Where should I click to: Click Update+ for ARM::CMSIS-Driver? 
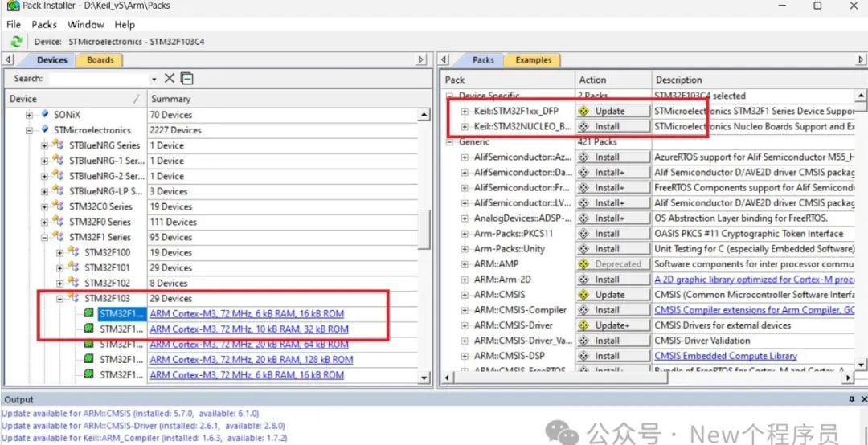coord(612,325)
